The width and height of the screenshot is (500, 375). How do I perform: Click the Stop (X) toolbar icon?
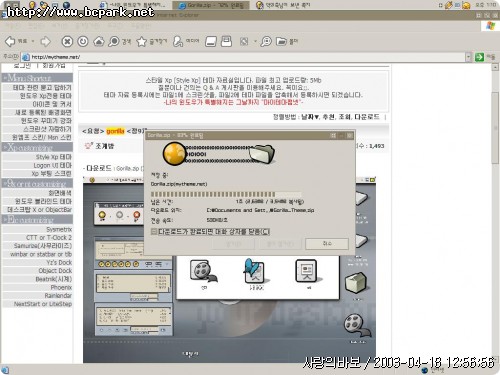(x=67, y=41)
